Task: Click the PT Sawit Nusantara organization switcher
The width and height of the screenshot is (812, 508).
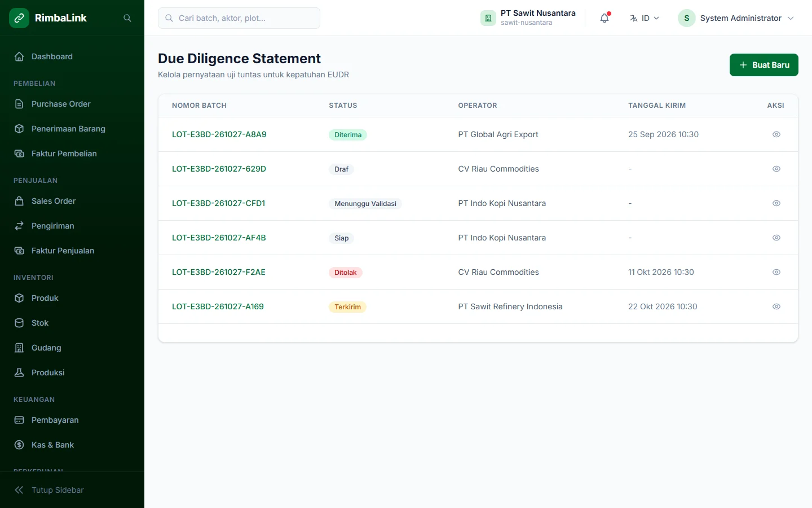Action: point(528,18)
